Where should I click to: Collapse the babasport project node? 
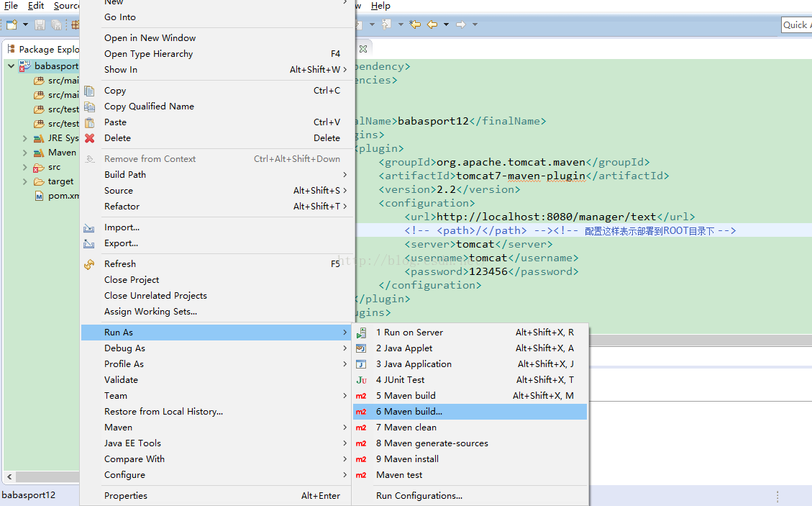point(11,65)
